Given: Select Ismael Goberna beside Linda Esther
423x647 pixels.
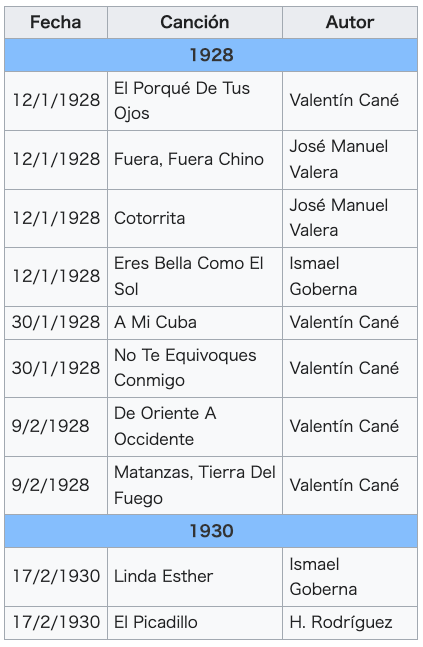Looking at the screenshot, I should pyautogui.click(x=350, y=577).
